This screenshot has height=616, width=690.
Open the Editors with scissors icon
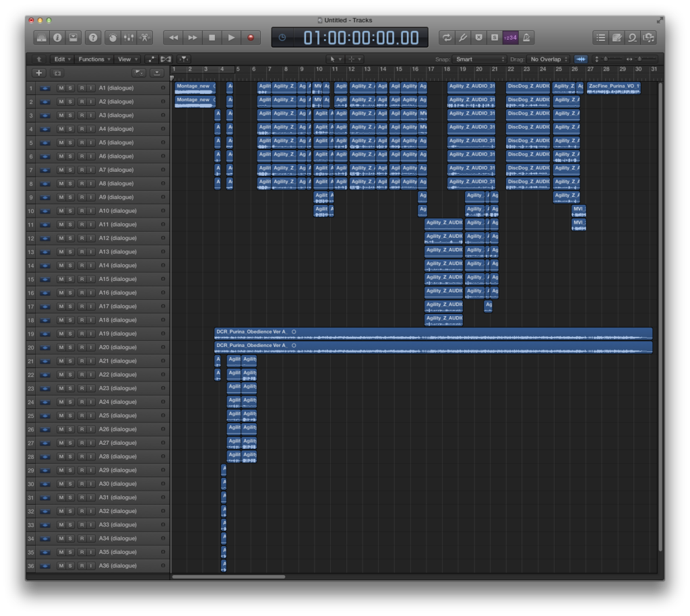click(x=144, y=38)
